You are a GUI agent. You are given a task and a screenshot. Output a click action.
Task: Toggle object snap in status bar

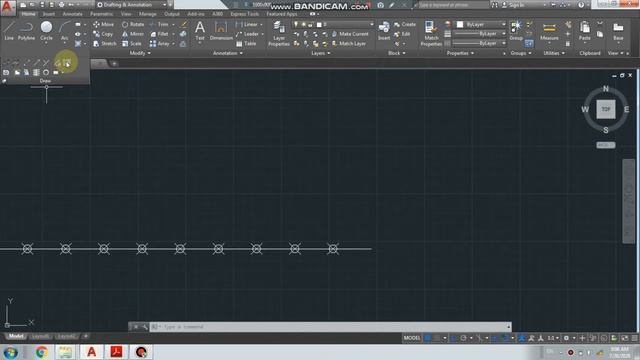pyautogui.click(x=505, y=338)
